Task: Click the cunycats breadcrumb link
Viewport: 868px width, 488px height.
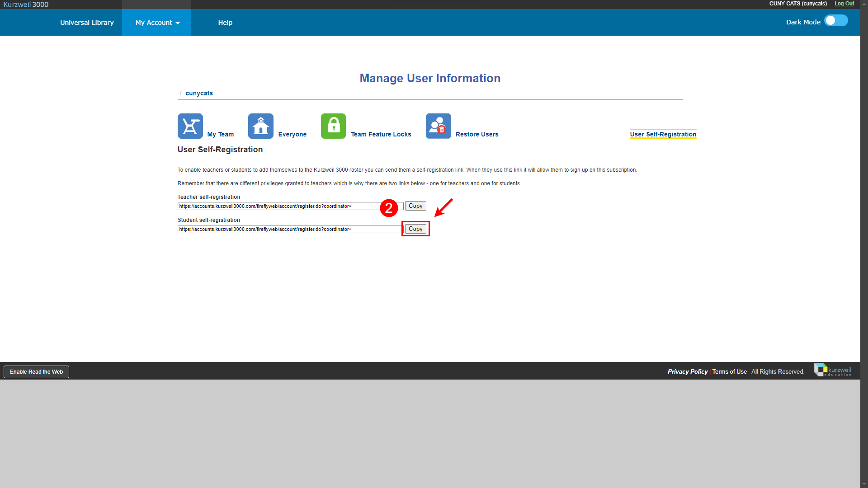Action: point(199,93)
